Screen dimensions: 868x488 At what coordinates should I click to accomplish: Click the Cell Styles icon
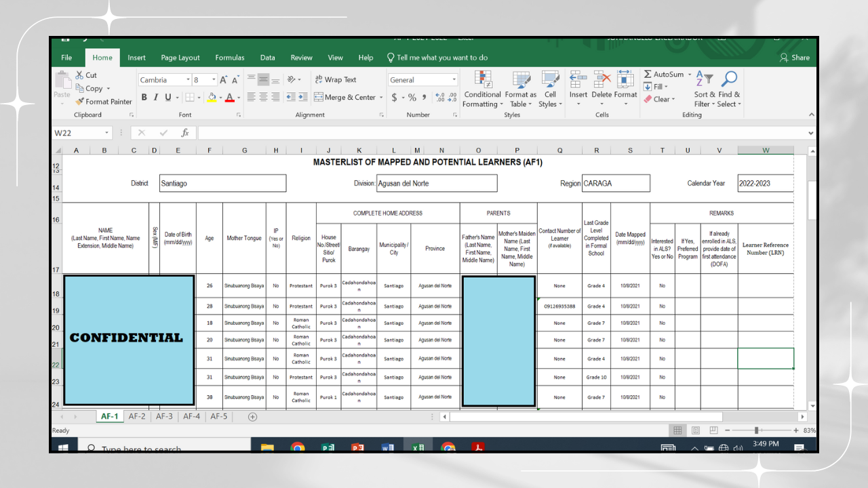coord(550,79)
